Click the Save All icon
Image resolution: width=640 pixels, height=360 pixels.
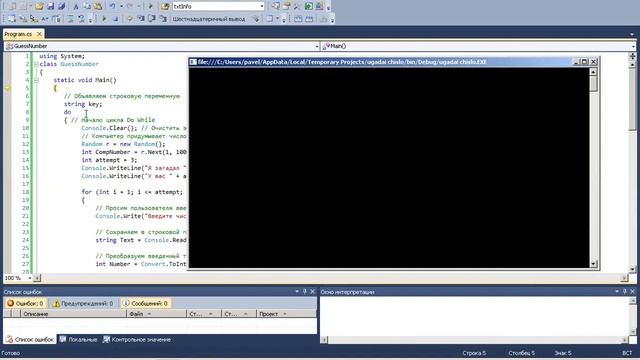pos(61,6)
